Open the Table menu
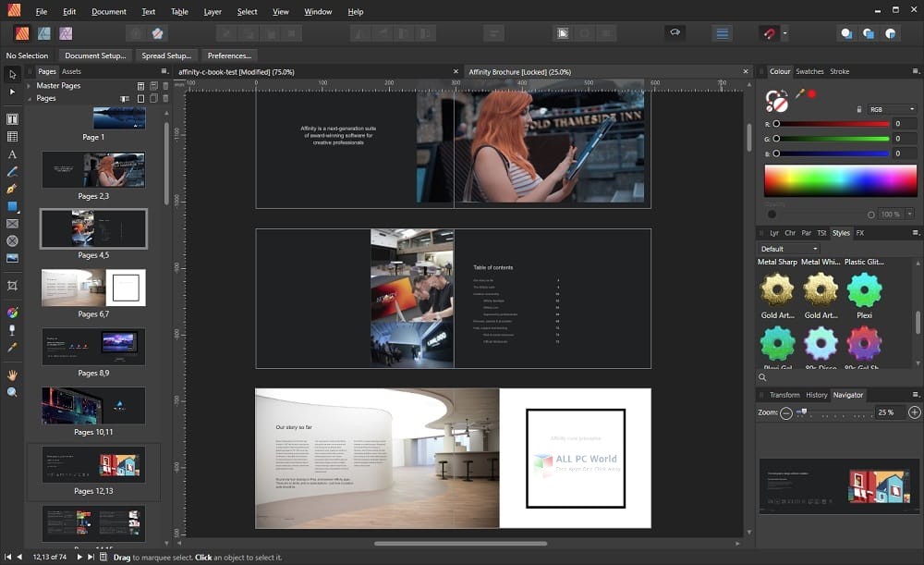Image resolution: width=924 pixels, height=565 pixels. click(x=179, y=11)
